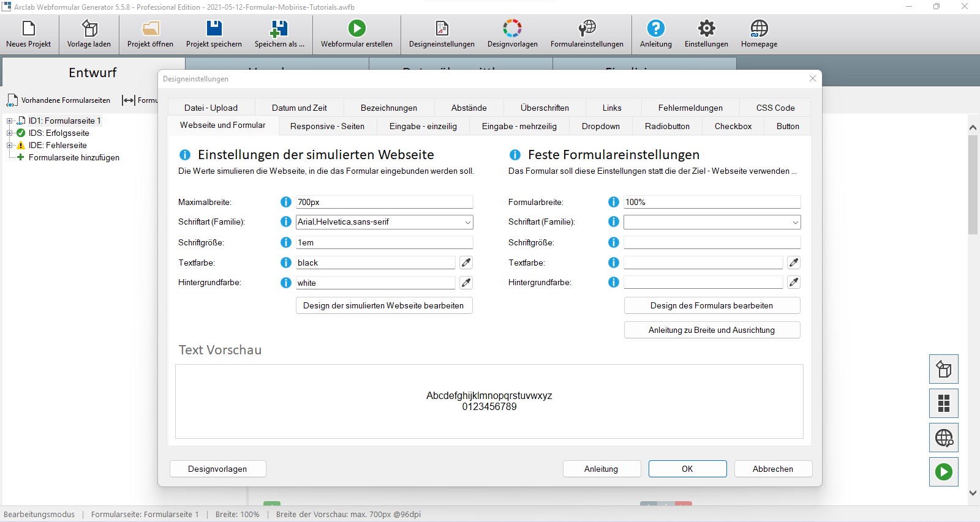Click info icon next to Maximalbreite

pyautogui.click(x=285, y=202)
